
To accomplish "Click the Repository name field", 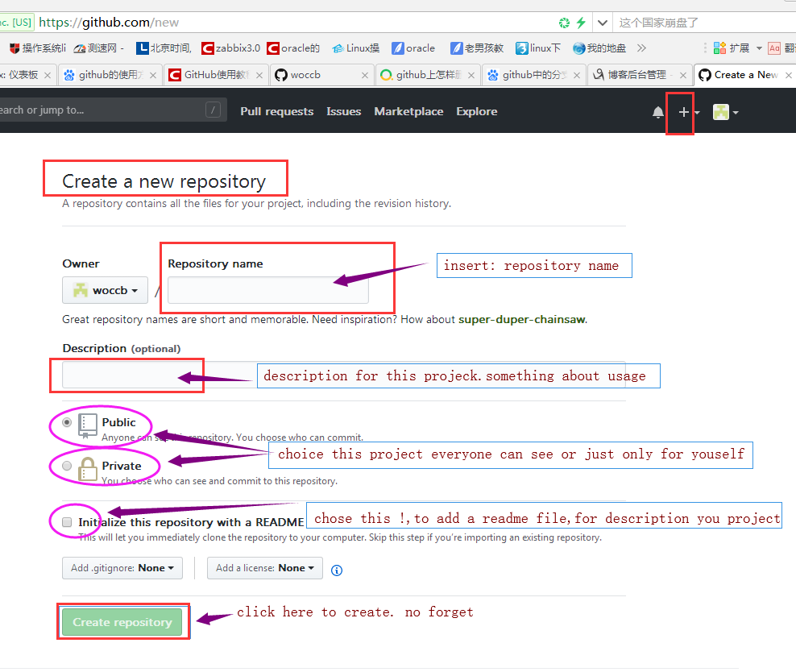I will pyautogui.click(x=268, y=290).
